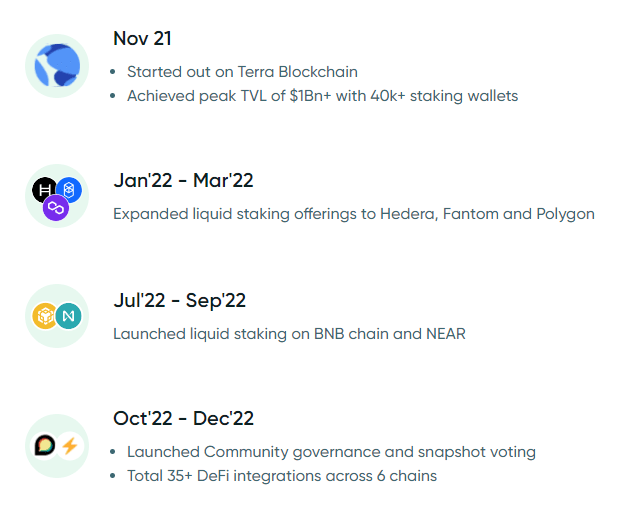Click the yellow BNB chain icon

click(45, 316)
